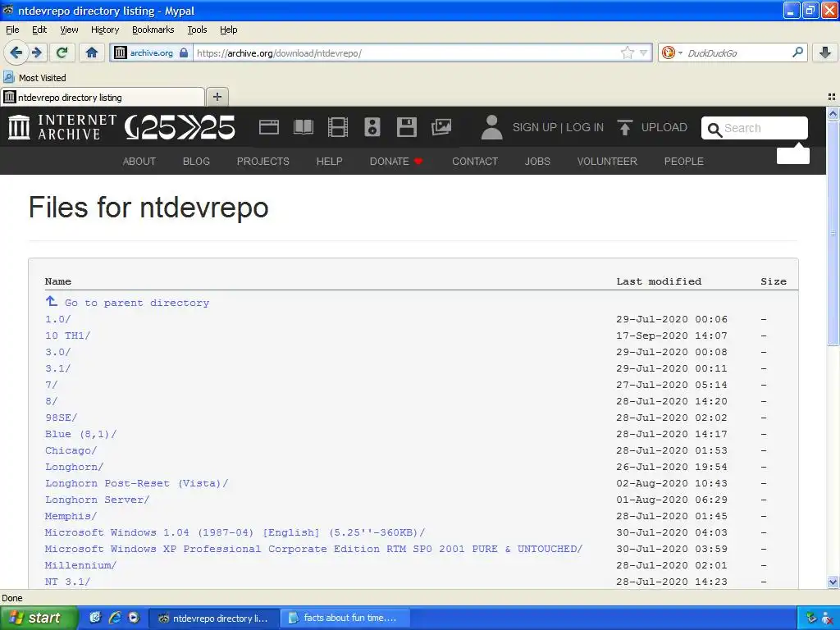Click the page scrollbar down arrow
The width and height of the screenshot is (840, 630).
tap(833, 582)
